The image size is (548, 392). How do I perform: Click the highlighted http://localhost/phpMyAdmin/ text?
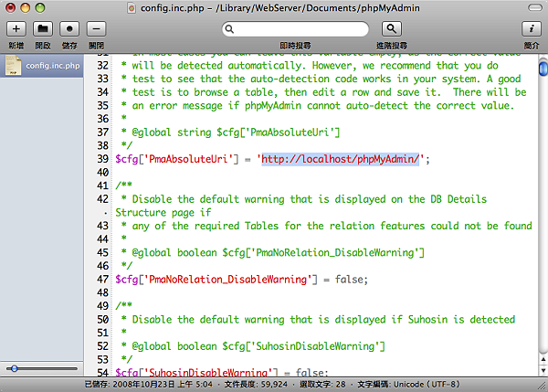click(x=340, y=159)
